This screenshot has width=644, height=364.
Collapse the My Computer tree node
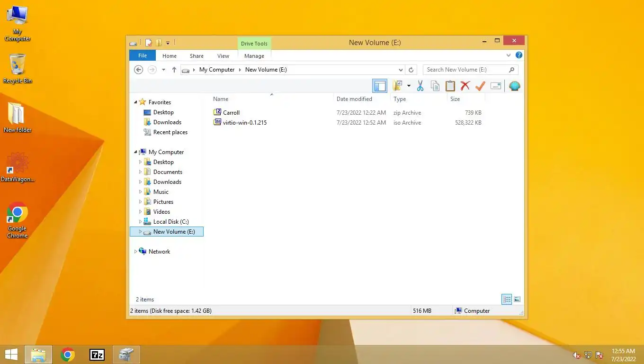click(x=136, y=152)
